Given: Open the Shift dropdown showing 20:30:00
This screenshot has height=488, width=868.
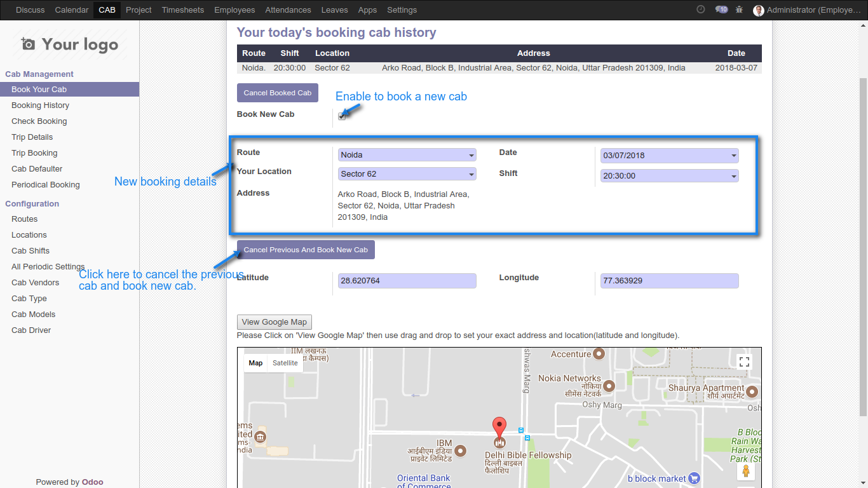Looking at the screenshot, I should pyautogui.click(x=670, y=175).
